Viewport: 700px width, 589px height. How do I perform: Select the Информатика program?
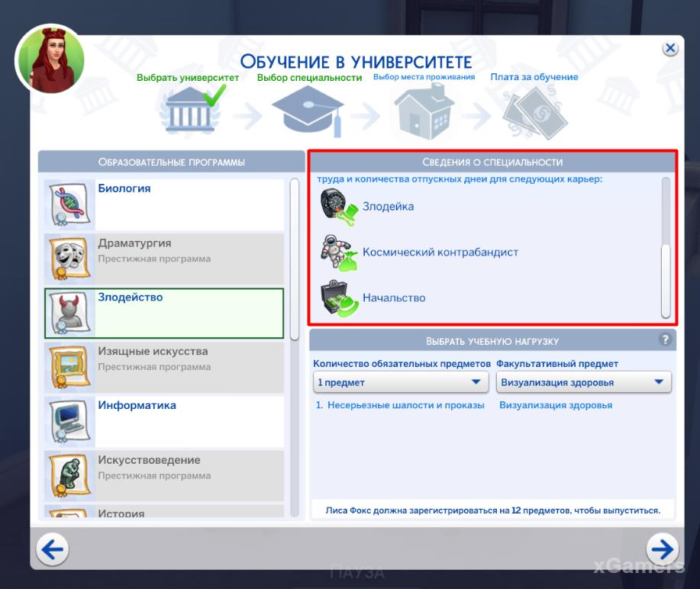click(164, 422)
